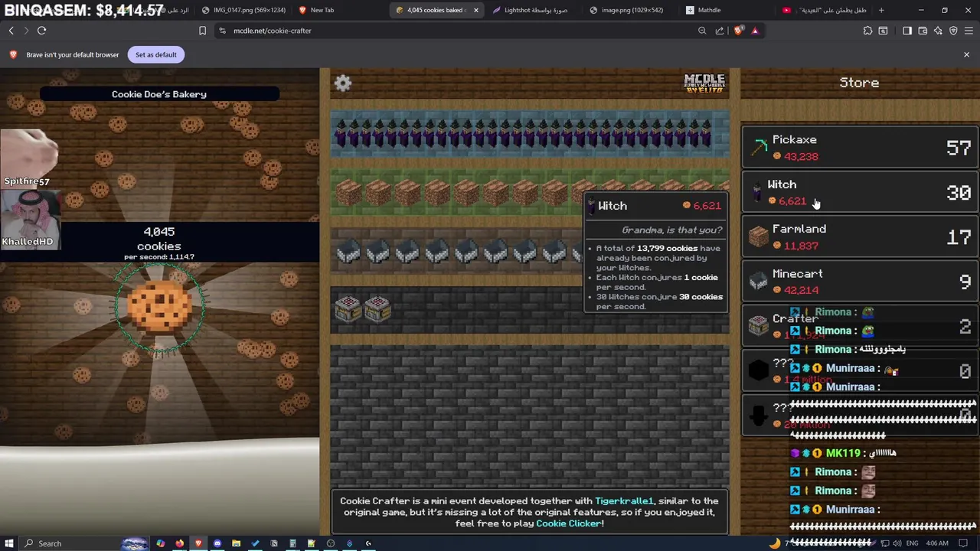Buy a Witch from the store

pos(861,192)
